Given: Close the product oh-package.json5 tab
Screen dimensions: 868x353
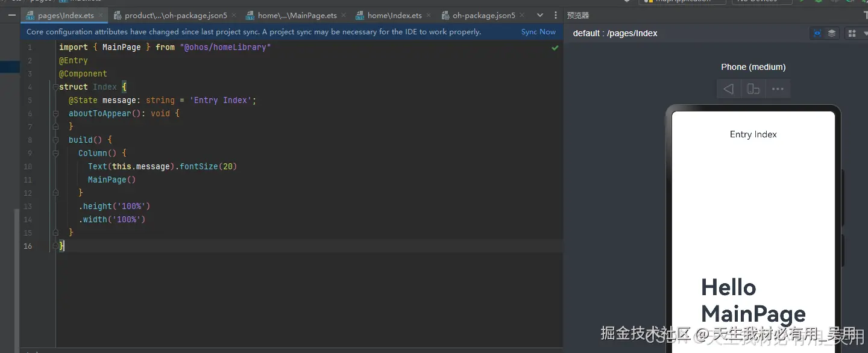Looking at the screenshot, I should tap(233, 16).
